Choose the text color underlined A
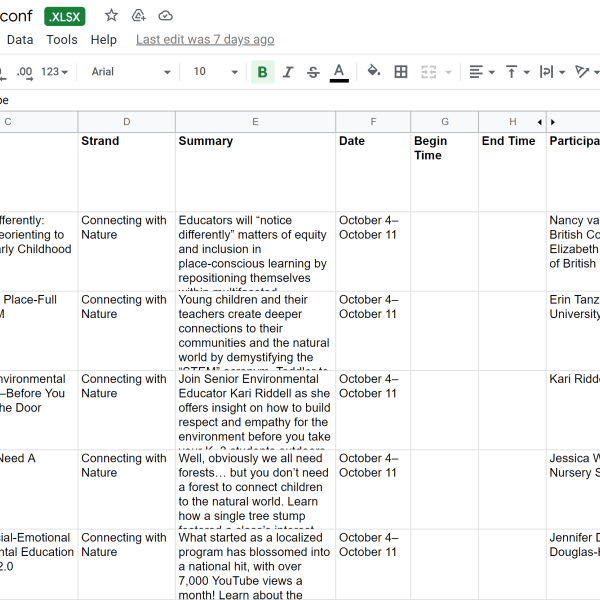 click(x=339, y=72)
